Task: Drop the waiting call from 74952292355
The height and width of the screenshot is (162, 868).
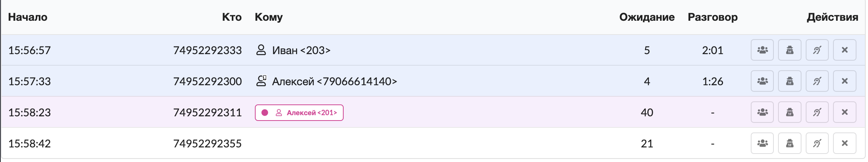Action: (845, 144)
